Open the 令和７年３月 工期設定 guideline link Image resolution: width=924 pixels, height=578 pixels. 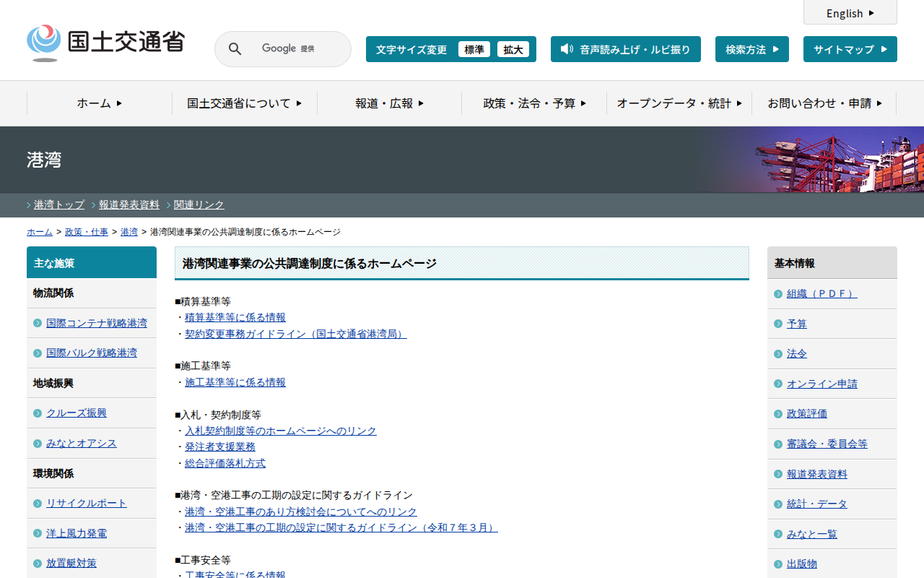point(341,527)
